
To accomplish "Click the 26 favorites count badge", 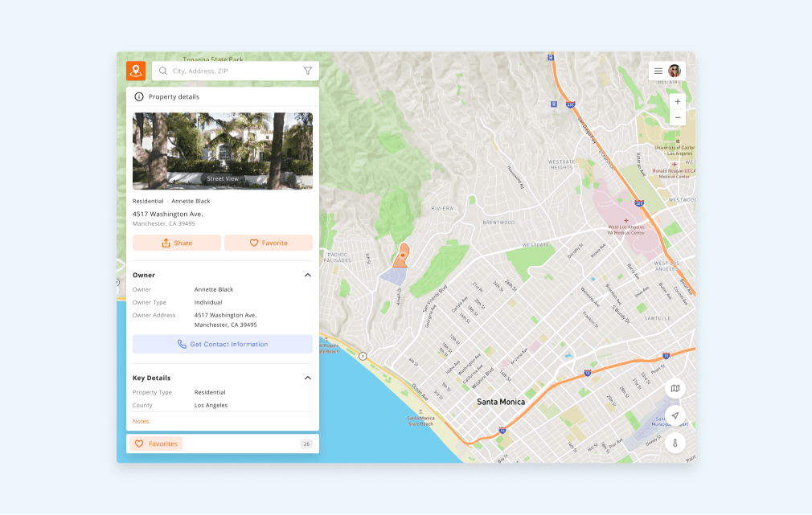I will pyautogui.click(x=306, y=444).
